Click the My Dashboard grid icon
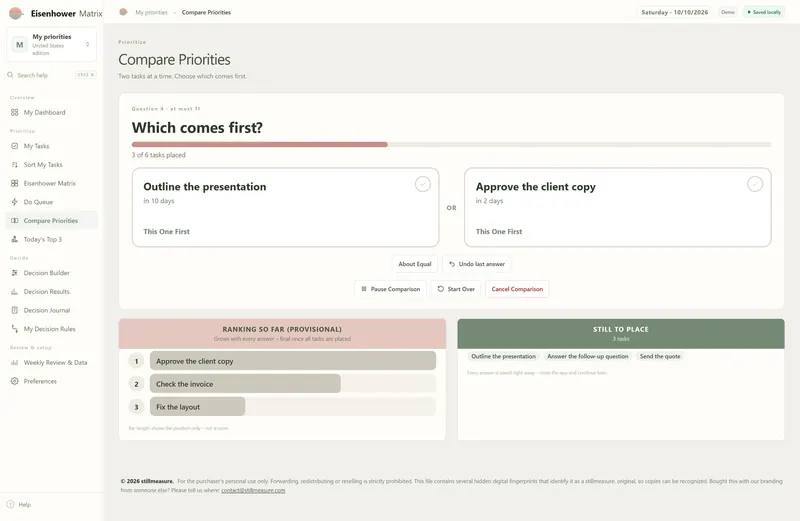800x521 pixels. (x=14, y=112)
